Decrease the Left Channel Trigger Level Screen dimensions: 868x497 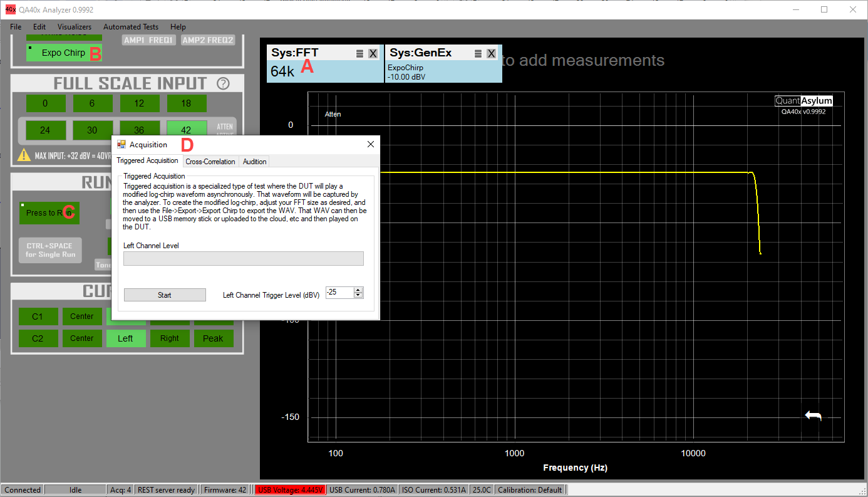click(358, 295)
